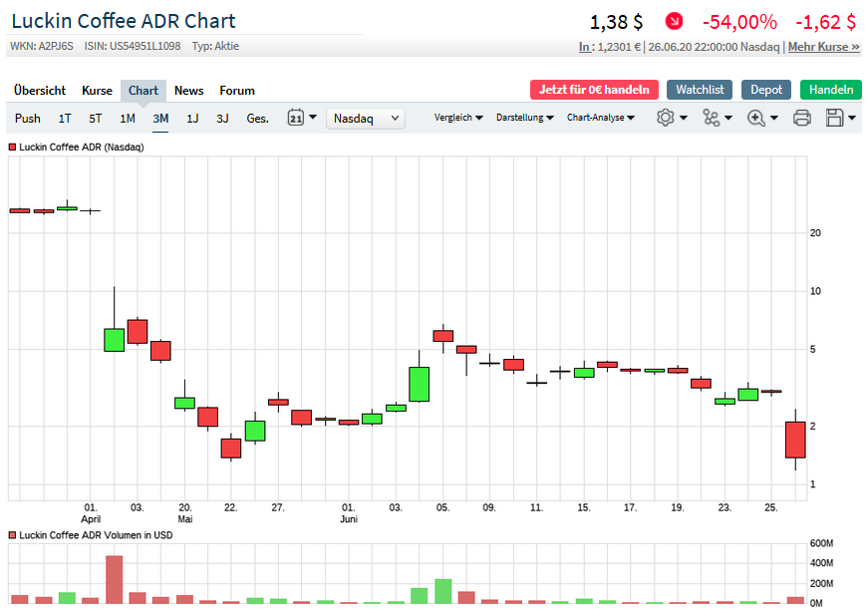Click the Luckin Coffee ADR Chart heading

point(124,21)
